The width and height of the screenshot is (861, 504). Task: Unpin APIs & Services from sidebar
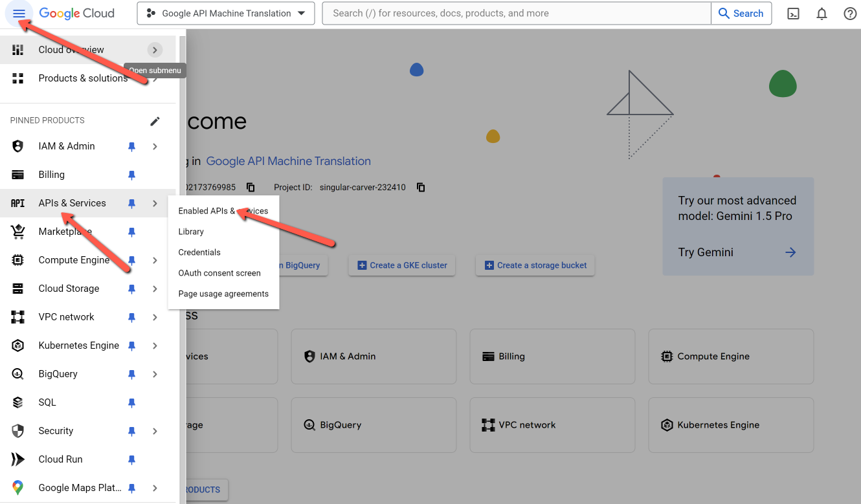[131, 204]
